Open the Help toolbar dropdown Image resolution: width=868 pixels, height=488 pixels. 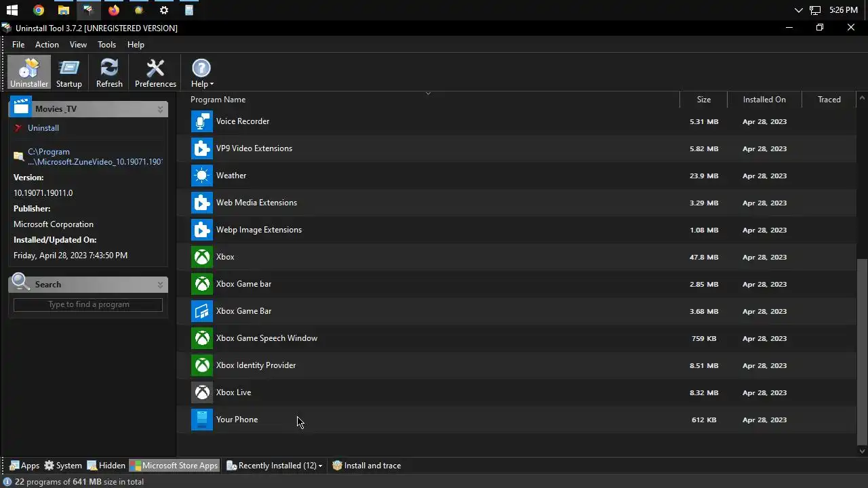(x=201, y=73)
